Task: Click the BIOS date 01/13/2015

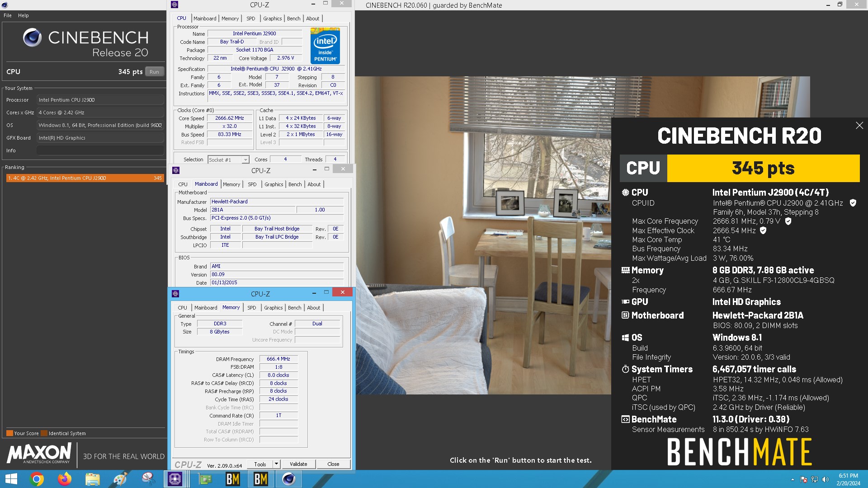Action: (277, 282)
